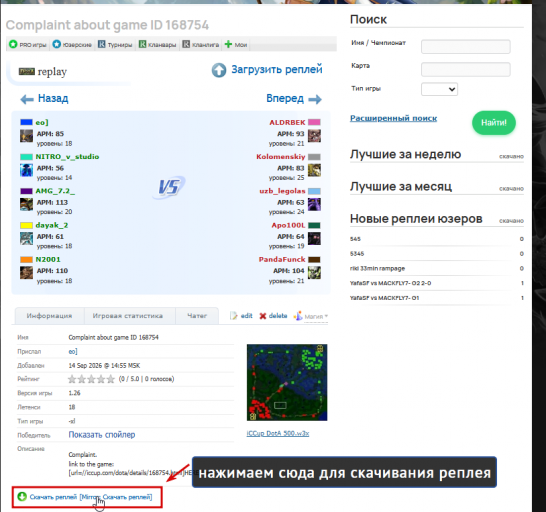Open YafaSF vs MACKFLY7- O2 2-0 replay
The height and width of the screenshot is (512, 546).
390,283
